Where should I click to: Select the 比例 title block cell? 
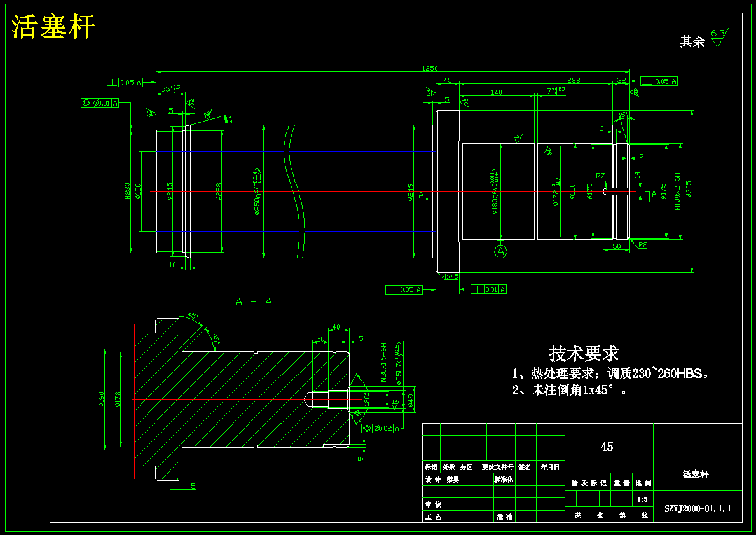tap(643, 483)
